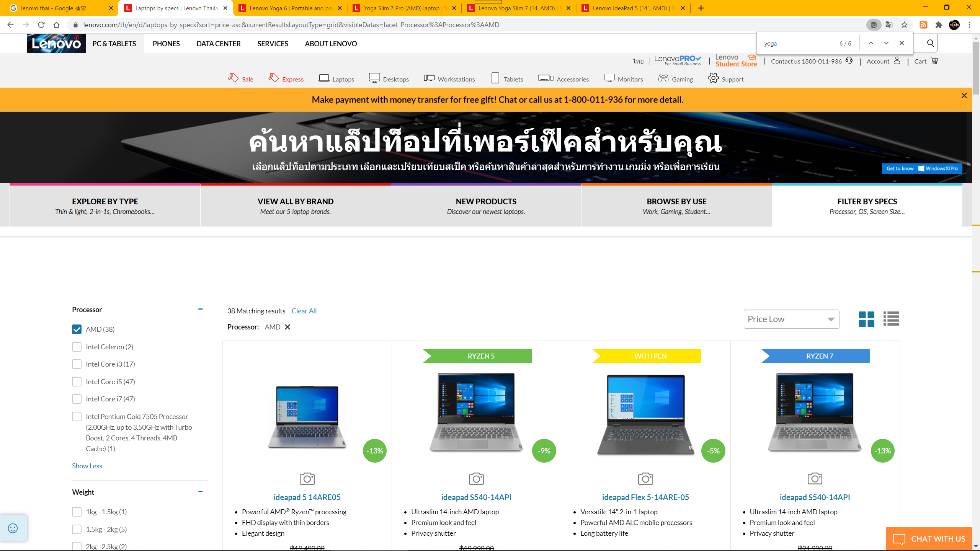Click CHAT WITH US button

tap(929, 539)
